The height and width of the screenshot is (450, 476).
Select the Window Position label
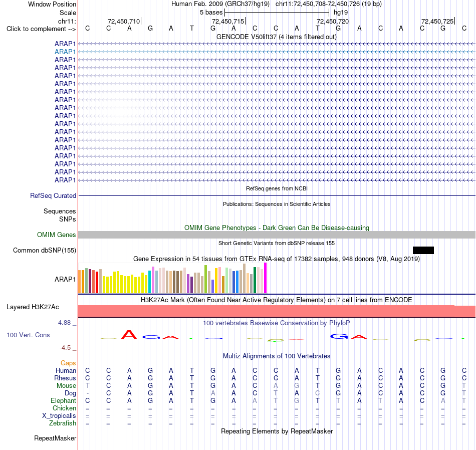[52, 4]
